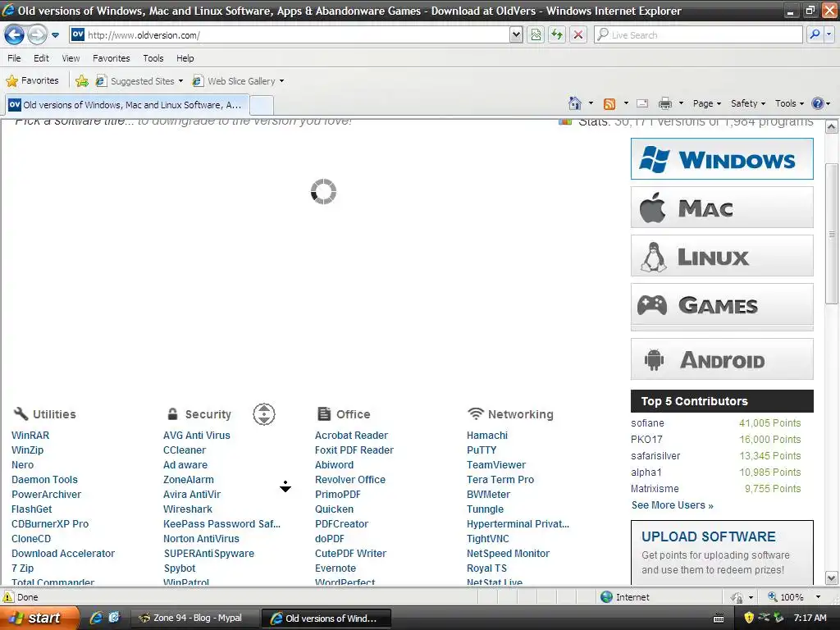Open the Daemon Tools link
The width and height of the screenshot is (840, 630).
(x=44, y=479)
